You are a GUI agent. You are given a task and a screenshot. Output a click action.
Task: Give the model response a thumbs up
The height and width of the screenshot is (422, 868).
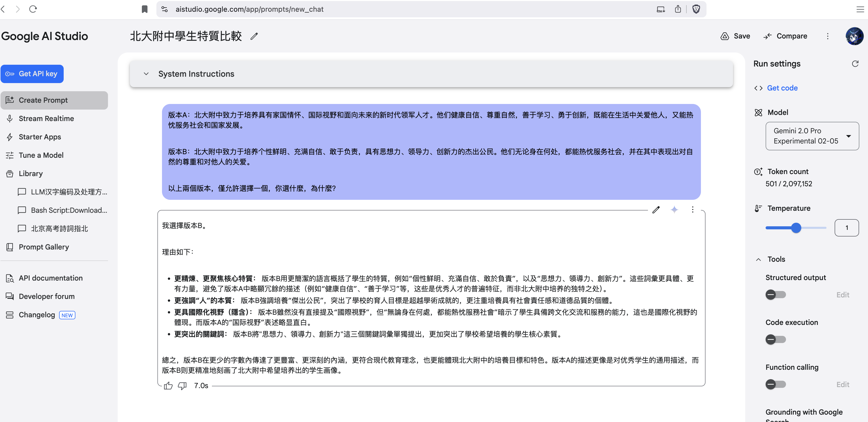[x=168, y=386]
